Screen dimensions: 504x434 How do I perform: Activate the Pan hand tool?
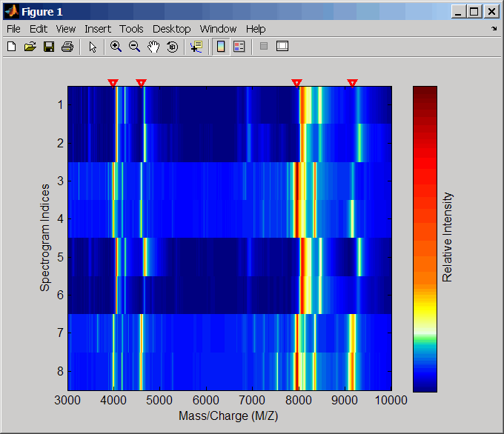(x=153, y=47)
